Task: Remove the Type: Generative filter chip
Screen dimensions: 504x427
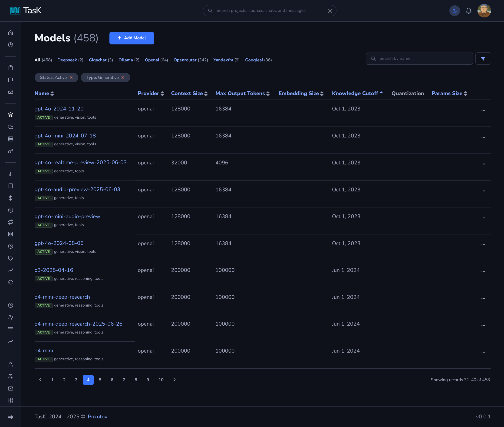Action: (x=123, y=77)
